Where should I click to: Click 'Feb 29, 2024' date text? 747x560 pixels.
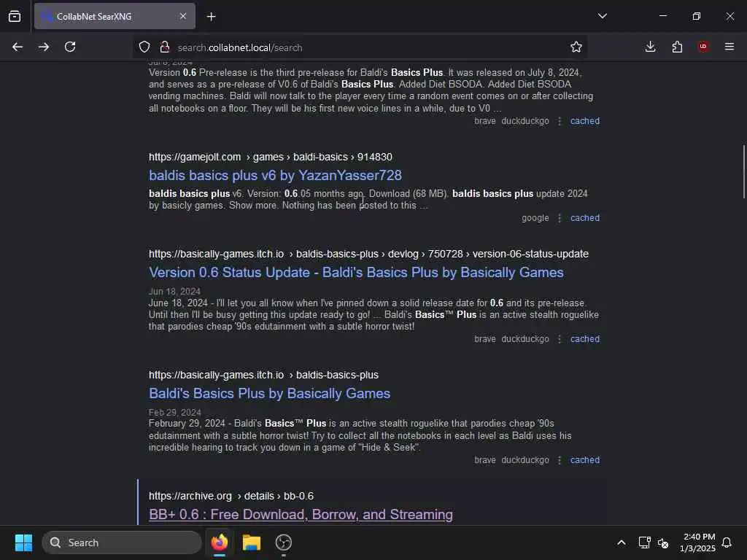point(175,412)
